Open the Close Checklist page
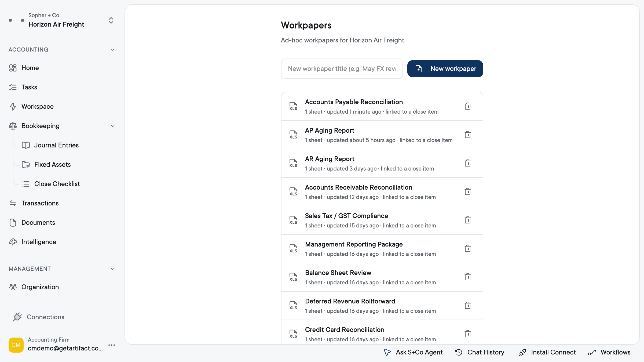The width and height of the screenshot is (644, 362). (57, 184)
